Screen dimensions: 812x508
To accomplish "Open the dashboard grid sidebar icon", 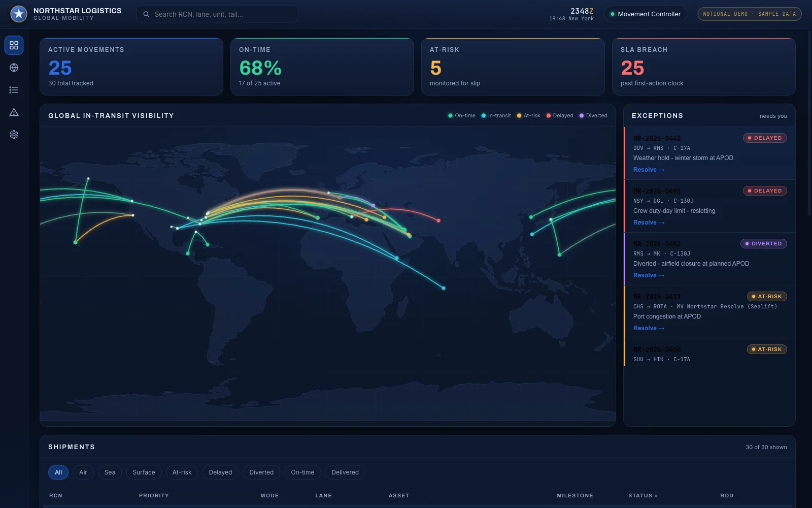I will [x=14, y=45].
